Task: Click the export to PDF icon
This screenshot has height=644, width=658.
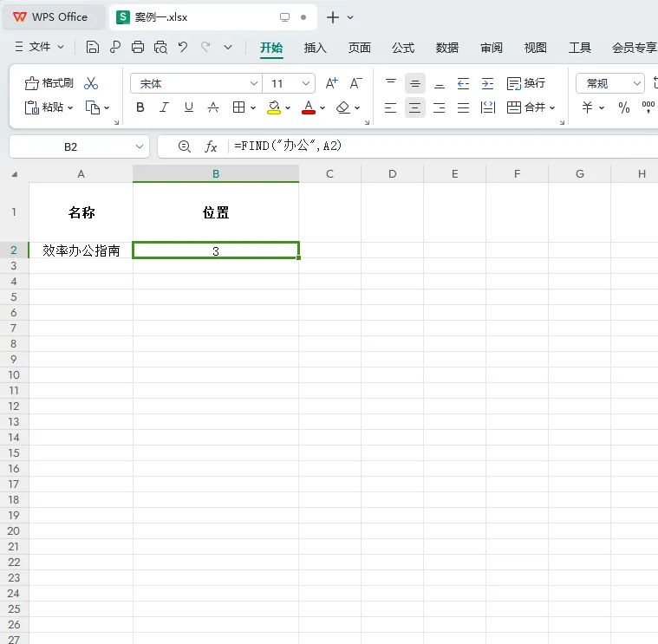Action: (115, 47)
